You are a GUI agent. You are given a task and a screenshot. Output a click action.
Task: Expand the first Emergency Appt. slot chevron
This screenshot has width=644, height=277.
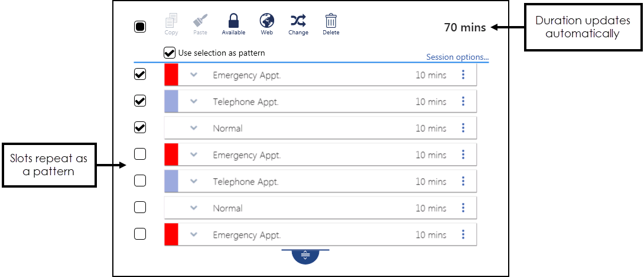pyautogui.click(x=193, y=75)
